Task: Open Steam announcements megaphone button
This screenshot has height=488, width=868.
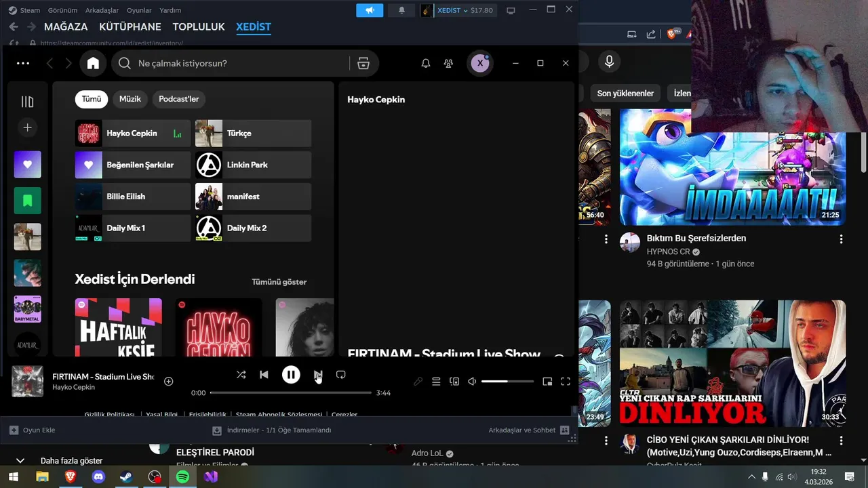Action: (370, 10)
